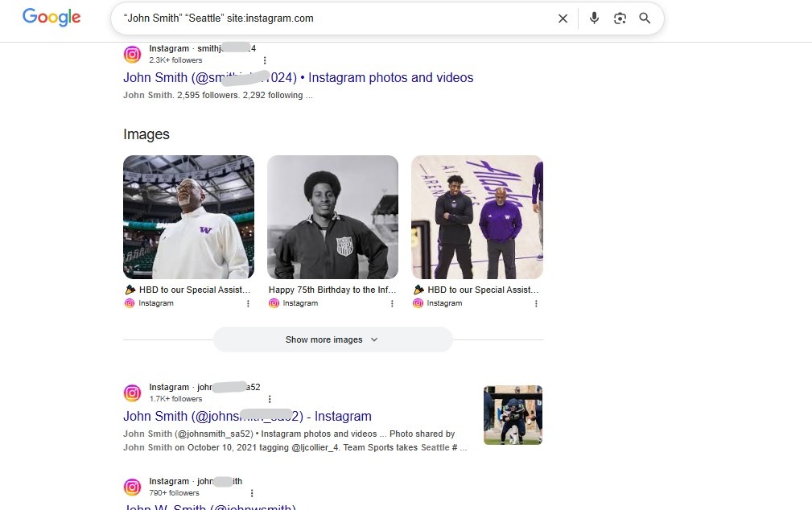Open search by image camera icon
Image resolution: width=812 pixels, height=510 pixels.
pyautogui.click(x=620, y=19)
